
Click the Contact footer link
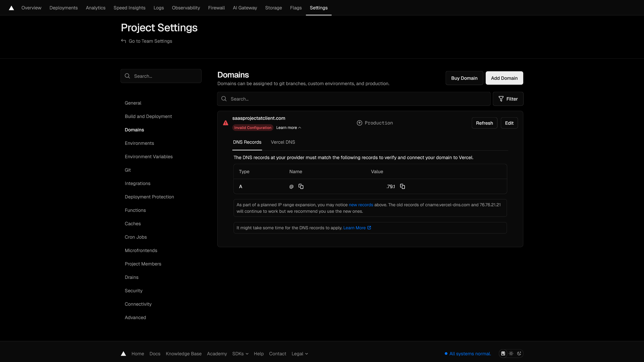(x=278, y=354)
